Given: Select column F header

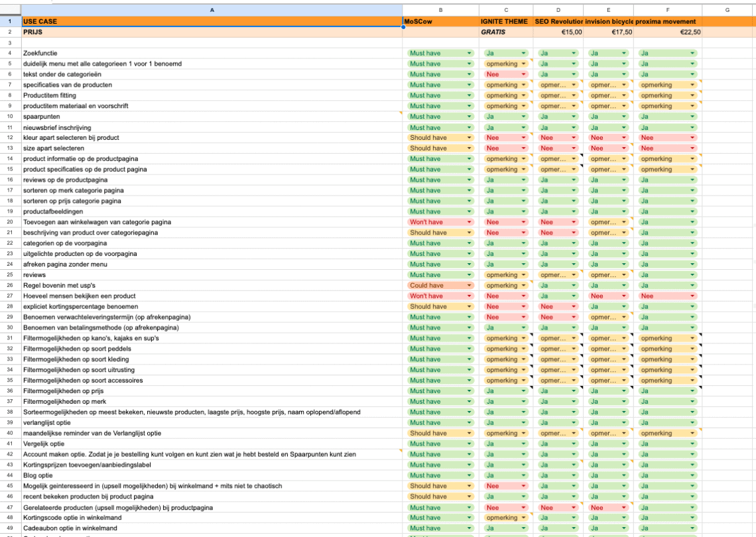Looking at the screenshot, I should coord(668,10).
